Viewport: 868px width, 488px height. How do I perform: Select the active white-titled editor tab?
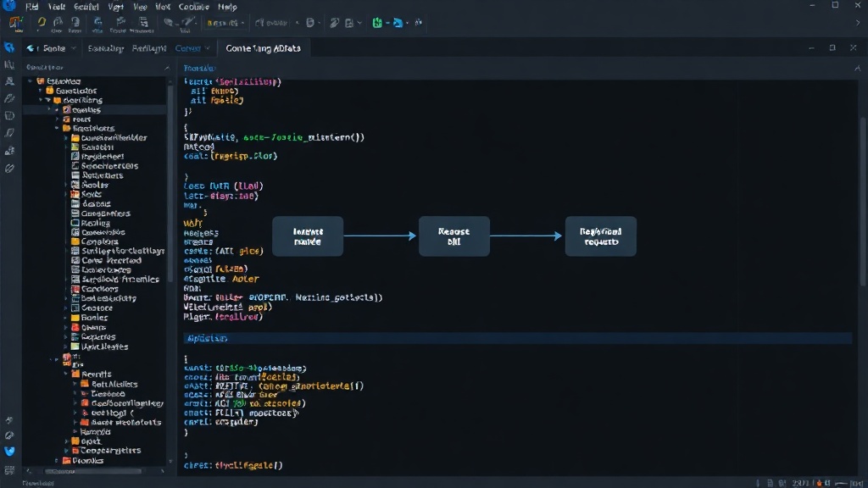(263, 48)
